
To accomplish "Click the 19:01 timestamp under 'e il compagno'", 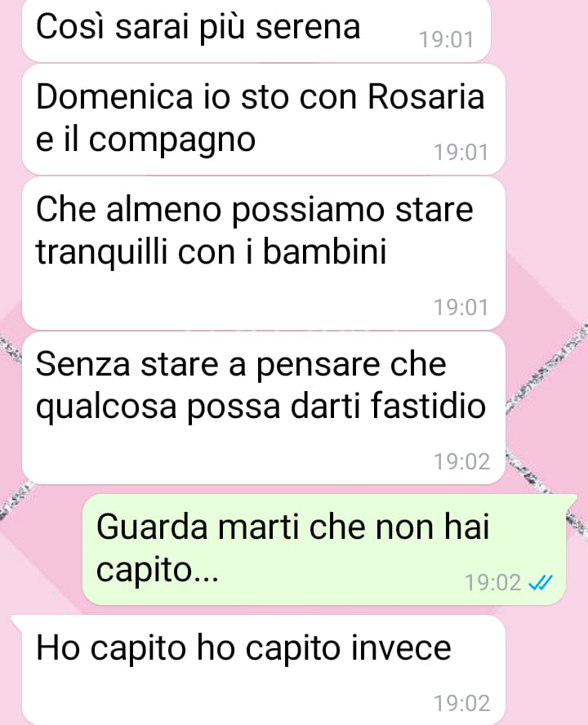I will [x=461, y=153].
